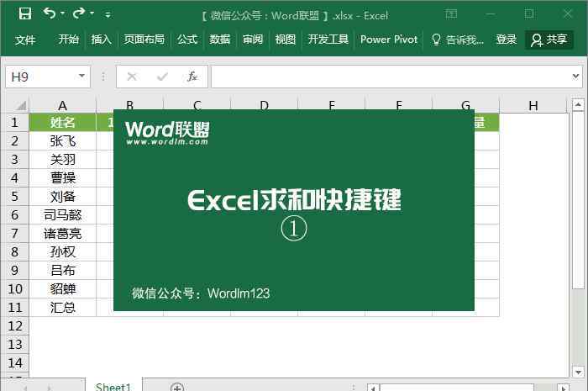Image resolution: width=588 pixels, height=391 pixels.
Task: Click the cell containing 吕布
Action: [x=63, y=270]
